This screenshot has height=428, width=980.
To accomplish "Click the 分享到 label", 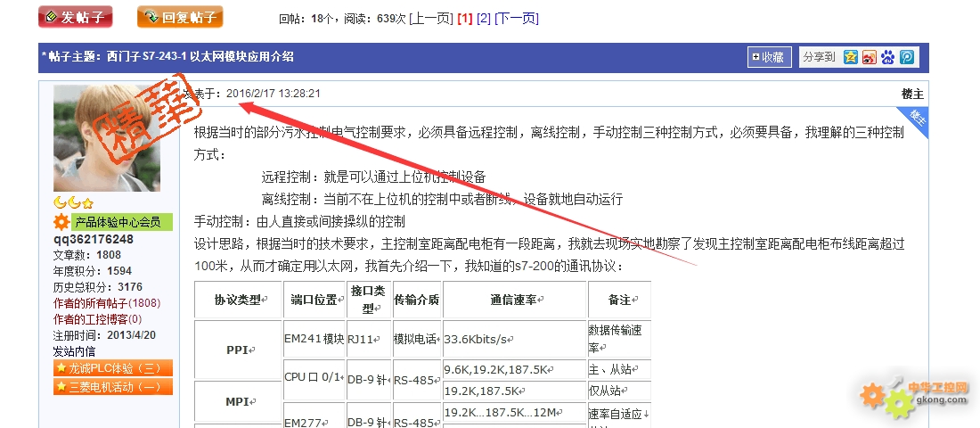I will click(819, 57).
